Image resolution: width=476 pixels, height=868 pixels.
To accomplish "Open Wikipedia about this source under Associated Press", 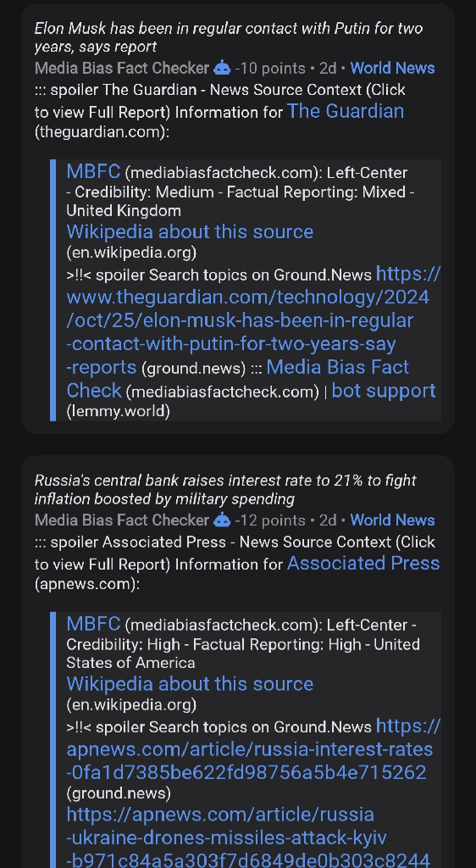I will [x=190, y=684].
